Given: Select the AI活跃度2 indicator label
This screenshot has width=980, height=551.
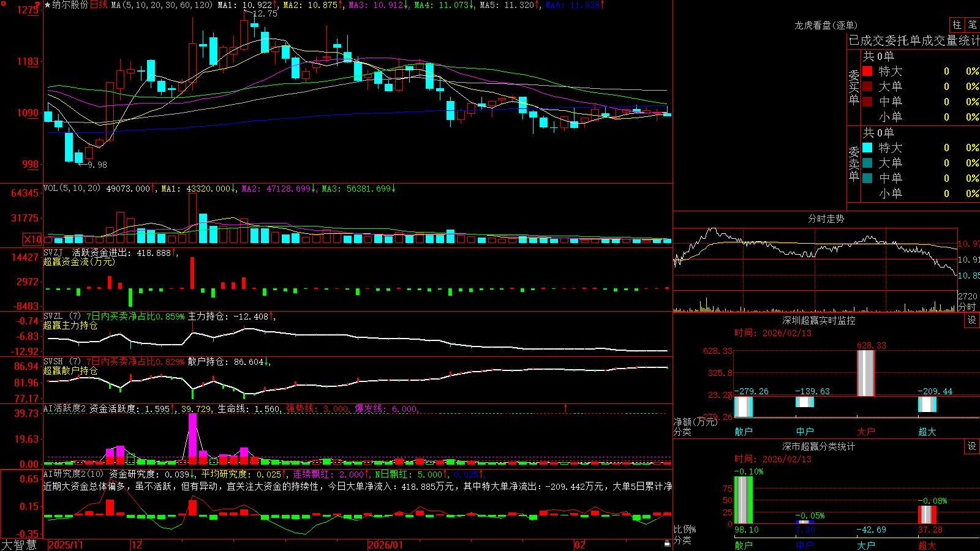Looking at the screenshot, I should click(65, 408).
